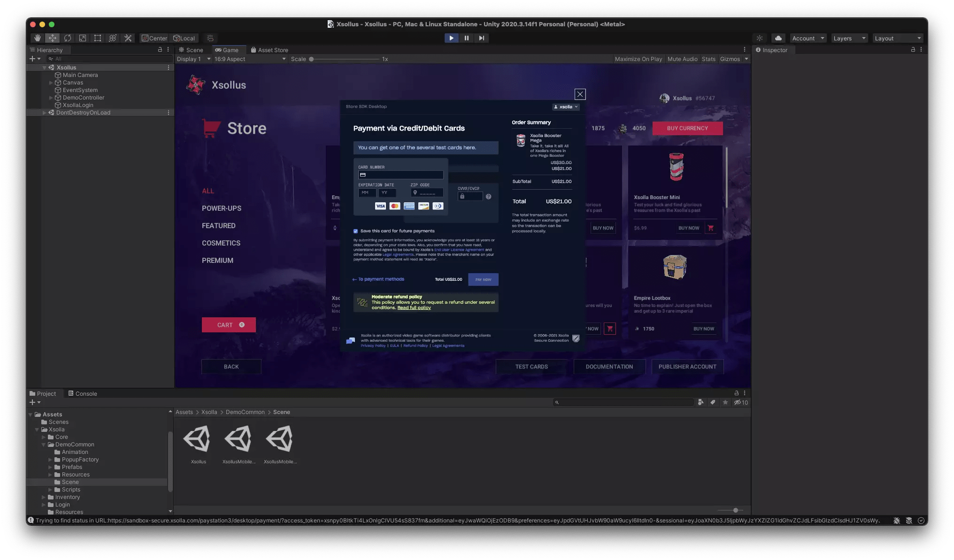Collapse the Xsollus scene in Hierarchy

[45, 68]
